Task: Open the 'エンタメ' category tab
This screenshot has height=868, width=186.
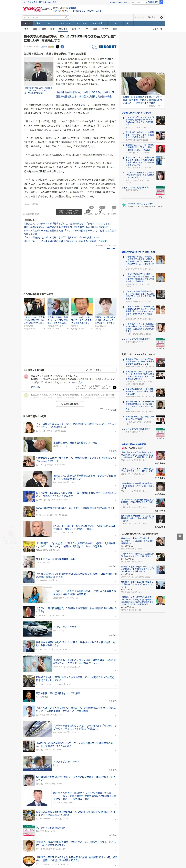Action: [x=63, y=29]
